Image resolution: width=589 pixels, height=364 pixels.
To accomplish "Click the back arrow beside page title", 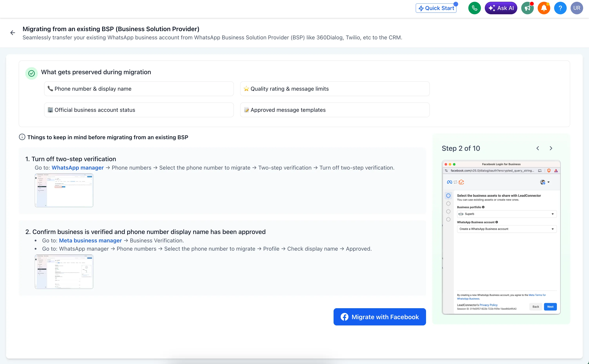I will pyautogui.click(x=13, y=33).
